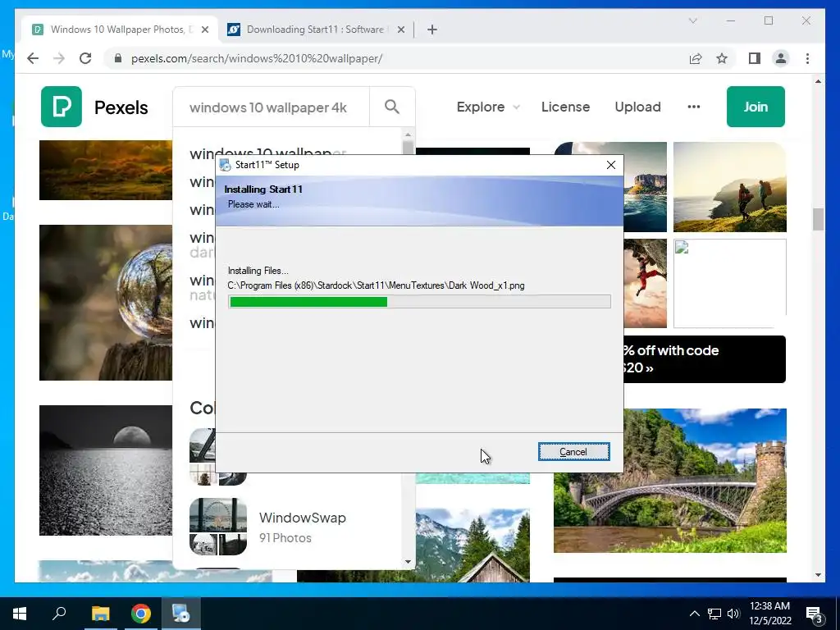Screen dimensions: 840x630
Task: Open volume control tray icon
Action: (x=733, y=614)
